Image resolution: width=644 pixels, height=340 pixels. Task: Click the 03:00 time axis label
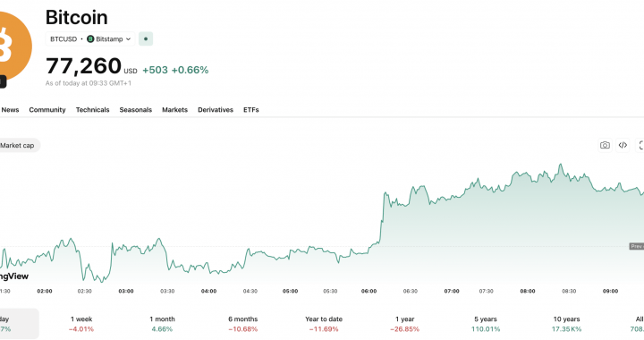coord(126,291)
